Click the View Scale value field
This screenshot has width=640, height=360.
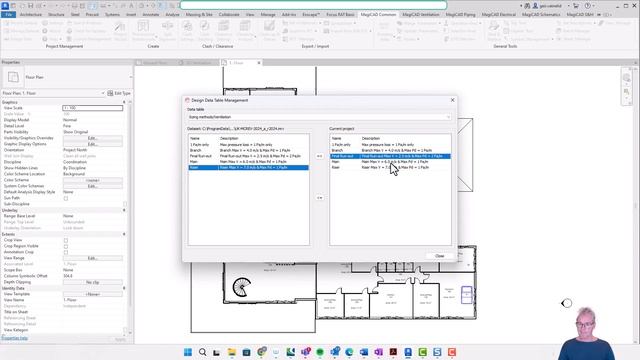tap(93, 108)
